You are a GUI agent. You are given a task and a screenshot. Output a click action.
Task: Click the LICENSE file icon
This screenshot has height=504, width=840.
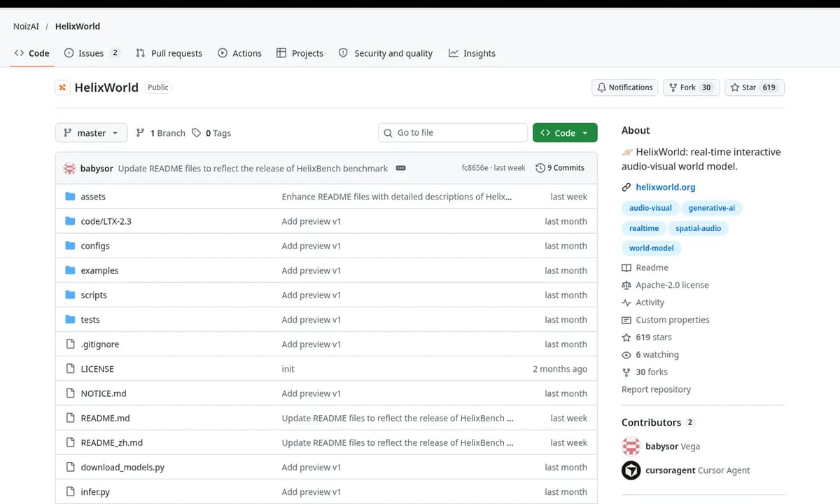point(70,369)
